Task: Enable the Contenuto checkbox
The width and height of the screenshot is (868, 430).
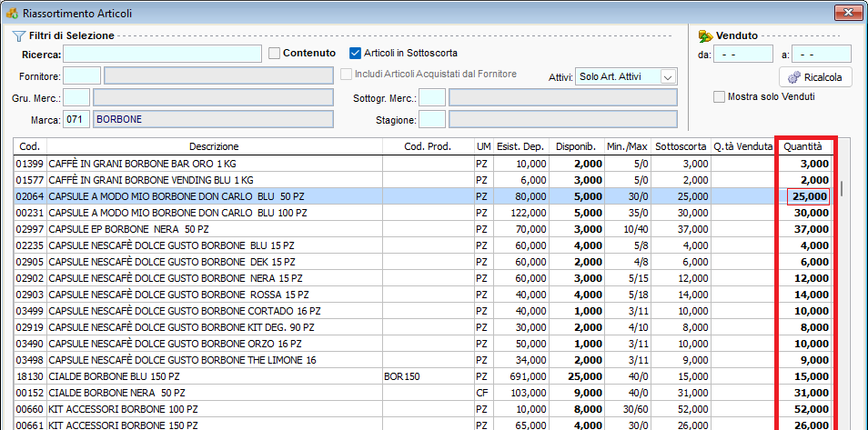Action: pyautogui.click(x=274, y=53)
